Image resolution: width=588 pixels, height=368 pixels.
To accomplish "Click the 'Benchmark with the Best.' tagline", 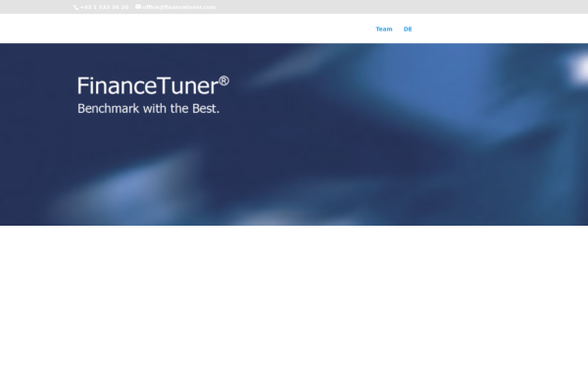I will click(x=148, y=109).
